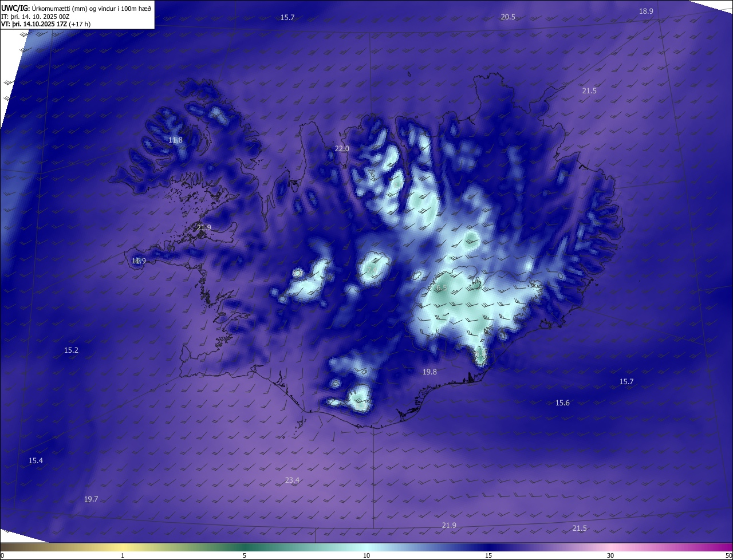Click the 23.4 value label
The width and height of the screenshot is (733, 560).
coord(292,480)
